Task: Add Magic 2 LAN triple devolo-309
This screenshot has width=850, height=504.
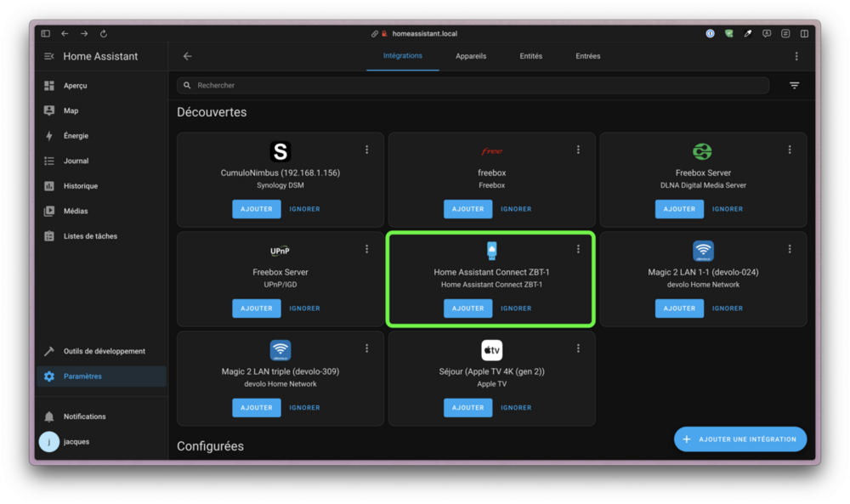Action: (x=257, y=408)
